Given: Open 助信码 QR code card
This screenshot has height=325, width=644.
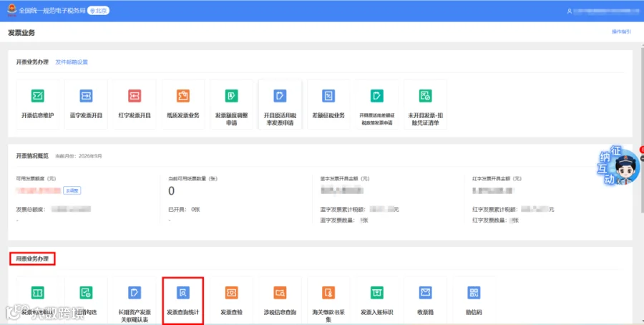Looking at the screenshot, I should click(474, 301).
